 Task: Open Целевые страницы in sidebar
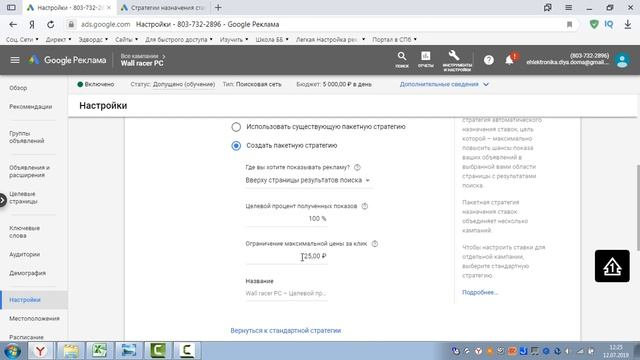point(23,198)
